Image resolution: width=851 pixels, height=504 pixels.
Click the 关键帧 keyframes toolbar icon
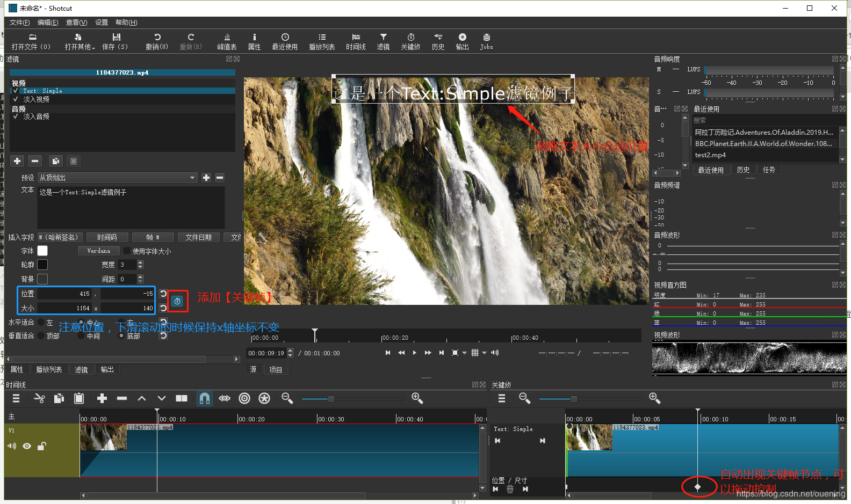[410, 41]
